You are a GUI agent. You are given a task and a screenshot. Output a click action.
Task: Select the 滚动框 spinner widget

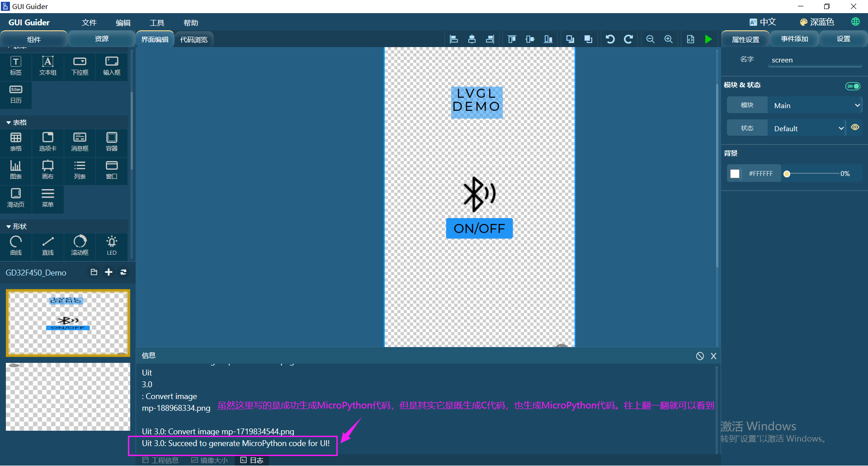[x=80, y=246]
